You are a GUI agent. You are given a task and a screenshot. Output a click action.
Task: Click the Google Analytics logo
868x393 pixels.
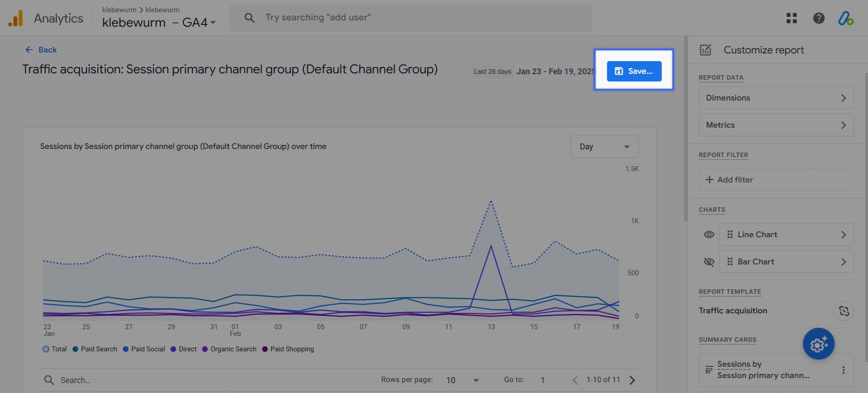[15, 19]
